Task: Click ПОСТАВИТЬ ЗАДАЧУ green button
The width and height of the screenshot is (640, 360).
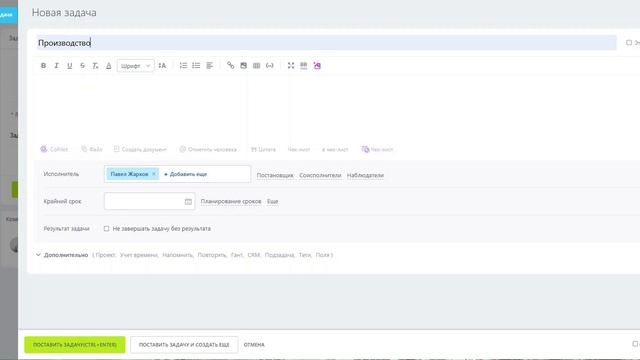Action: tap(75, 345)
